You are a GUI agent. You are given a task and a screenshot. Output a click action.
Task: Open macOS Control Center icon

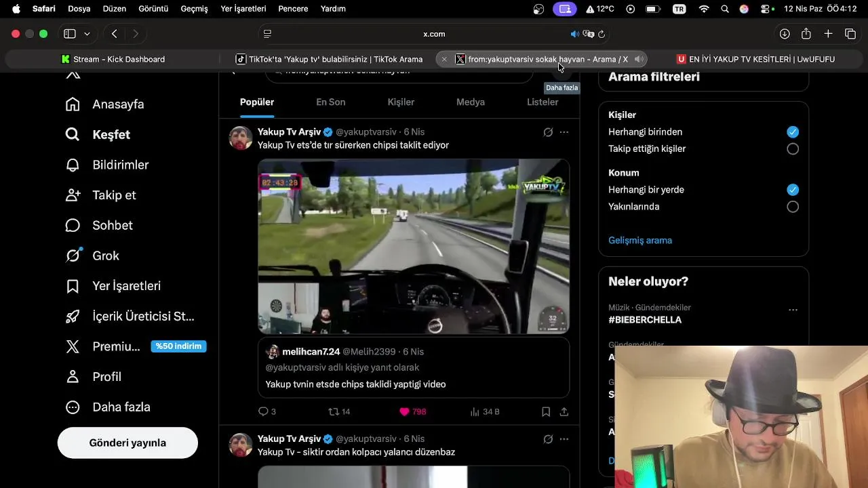767,9
